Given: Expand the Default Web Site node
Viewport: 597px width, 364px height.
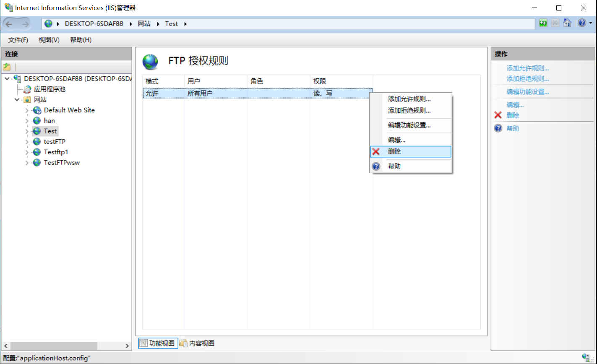Looking at the screenshot, I should 27,110.
